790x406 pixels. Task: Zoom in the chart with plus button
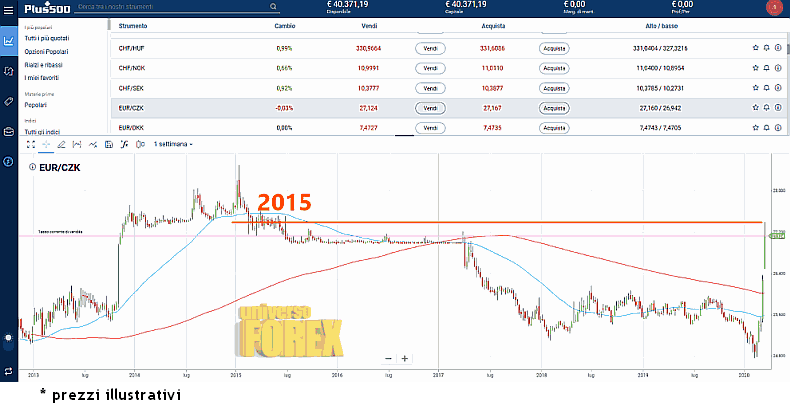pos(404,358)
